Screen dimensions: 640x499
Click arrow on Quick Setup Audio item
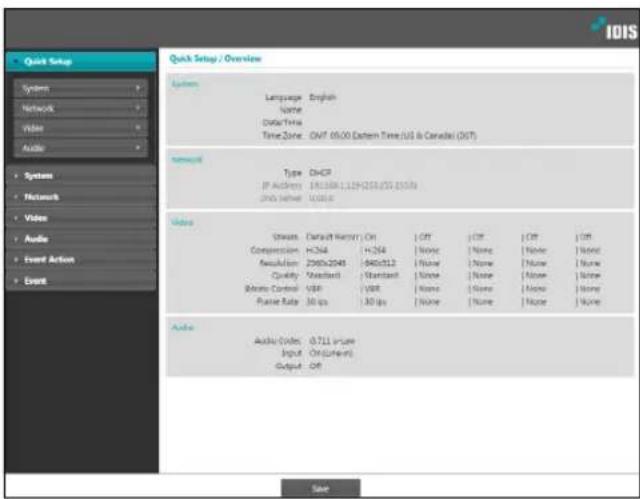pyautogui.click(x=138, y=147)
